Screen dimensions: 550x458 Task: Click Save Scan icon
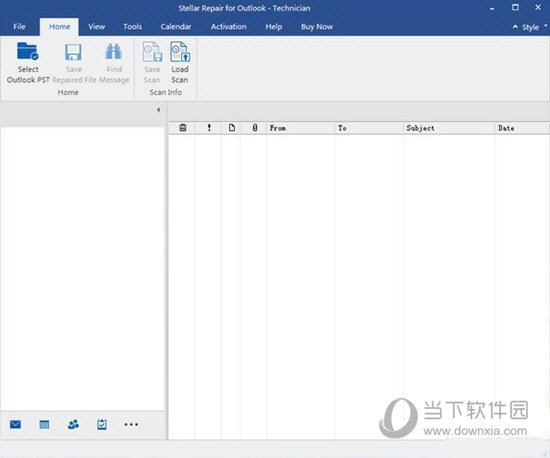pos(152,52)
